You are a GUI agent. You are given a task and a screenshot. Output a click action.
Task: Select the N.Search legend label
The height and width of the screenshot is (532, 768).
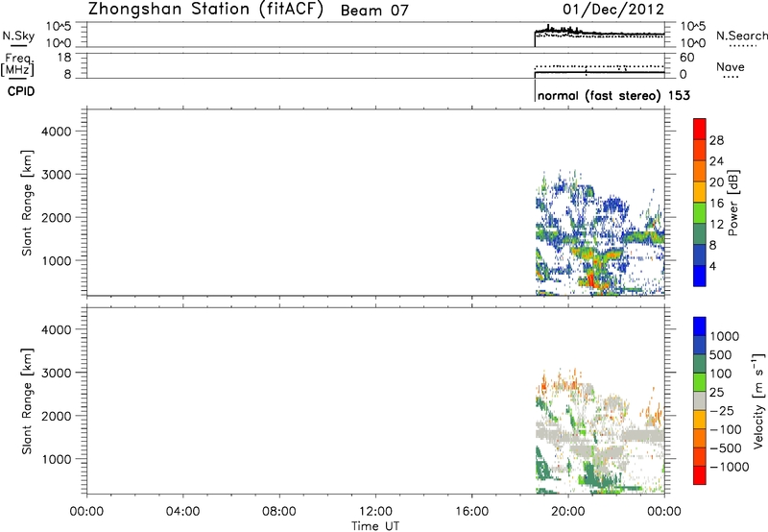(x=742, y=36)
